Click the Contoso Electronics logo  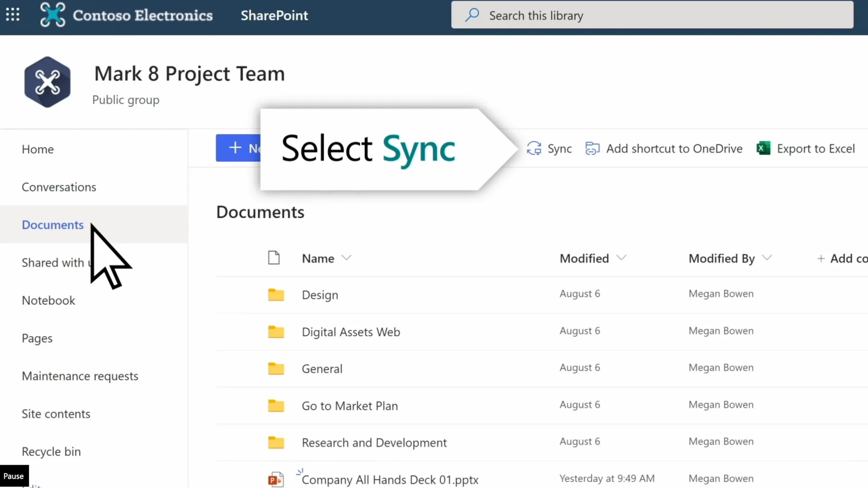point(53,14)
